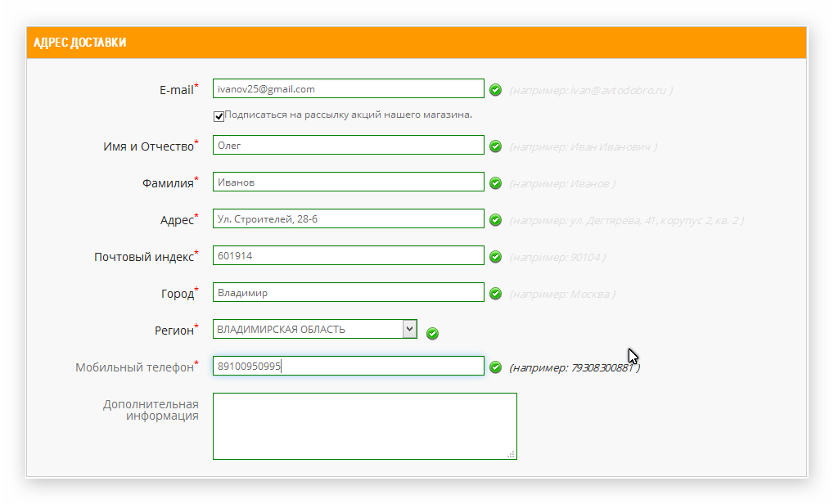
Task: Focus the Имя и Отчество field containing Олег
Action: (x=349, y=145)
